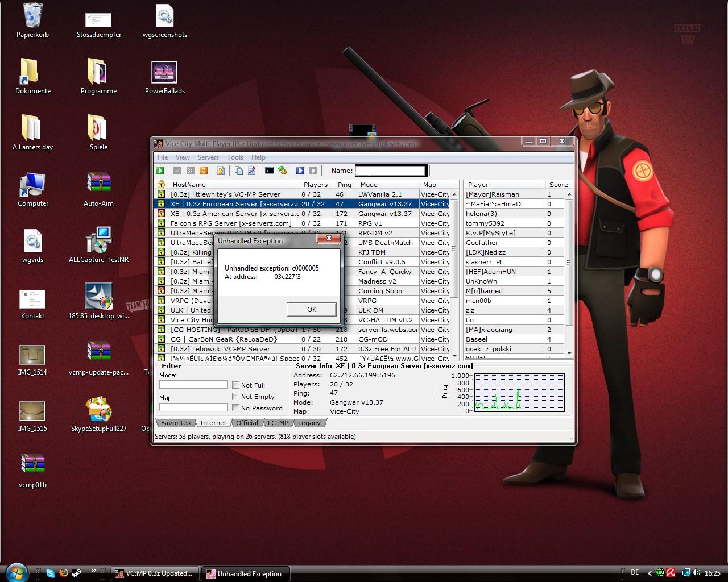Click the player list vertical scrollbar
Image resolution: width=728 pixels, height=582 pixels.
[569, 263]
